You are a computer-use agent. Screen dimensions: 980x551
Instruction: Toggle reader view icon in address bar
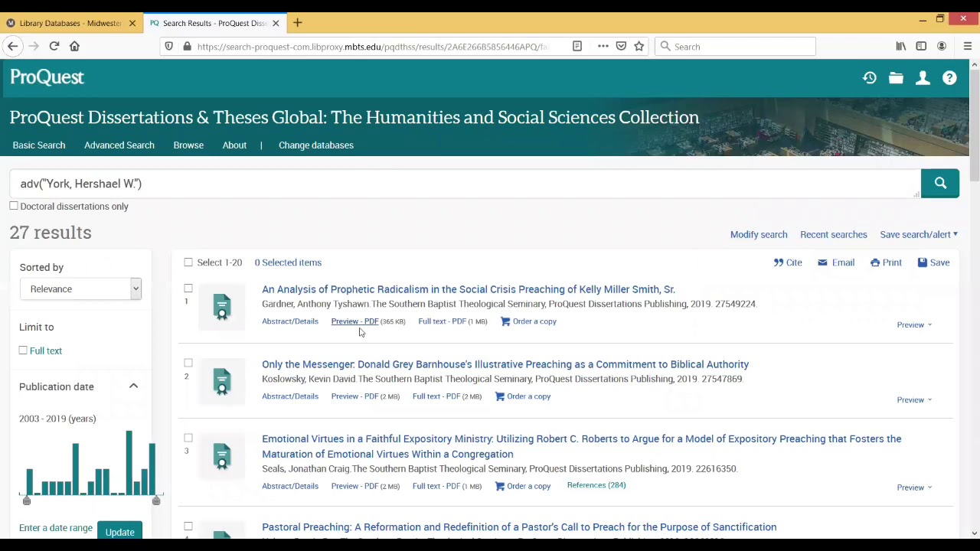coord(577,47)
